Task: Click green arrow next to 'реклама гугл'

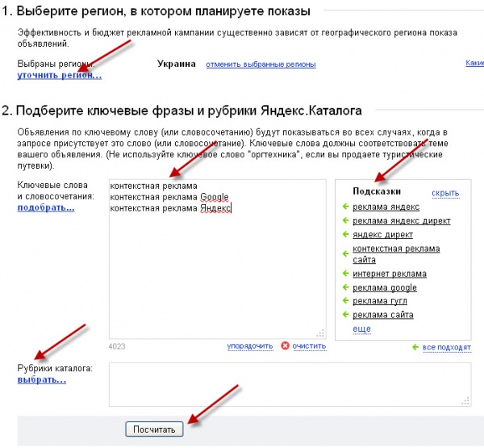Action: (x=346, y=301)
